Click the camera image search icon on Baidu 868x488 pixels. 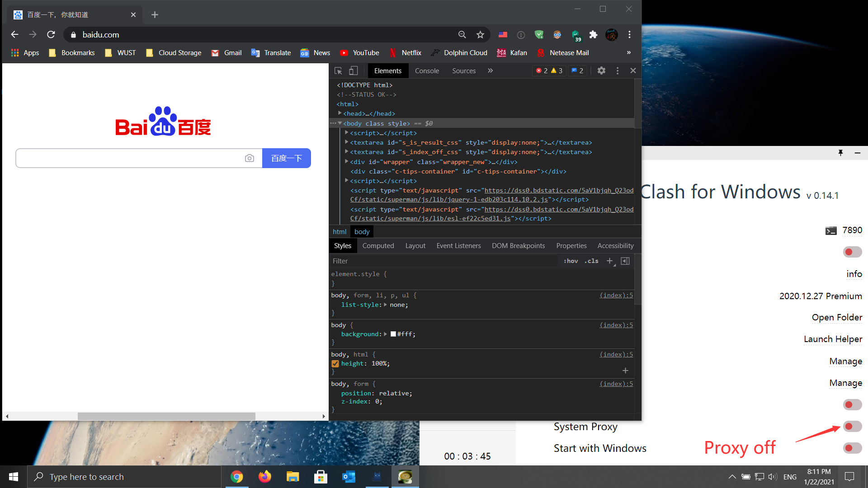pyautogui.click(x=250, y=158)
